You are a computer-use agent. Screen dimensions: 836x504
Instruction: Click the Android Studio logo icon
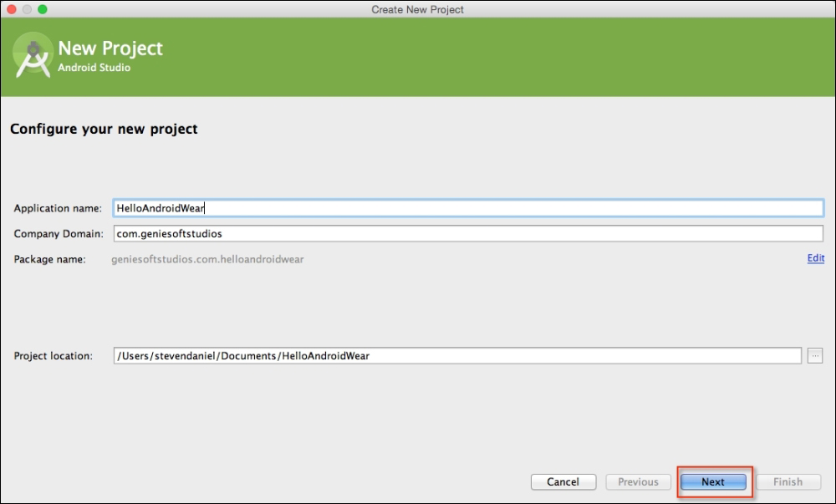coord(33,55)
